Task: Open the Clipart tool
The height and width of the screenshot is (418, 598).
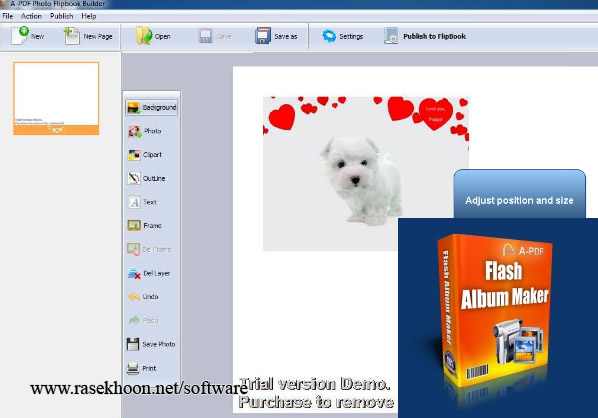Action: tap(145, 155)
